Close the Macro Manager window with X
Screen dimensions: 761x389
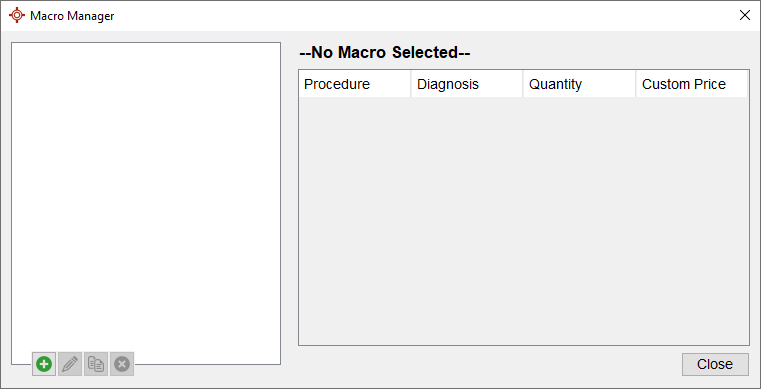(744, 16)
